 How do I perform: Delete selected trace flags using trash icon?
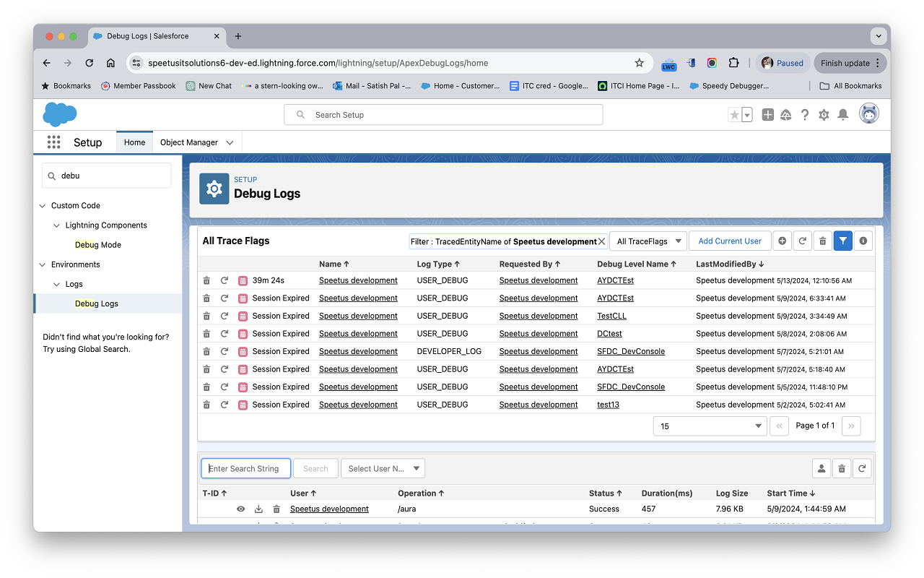(822, 240)
